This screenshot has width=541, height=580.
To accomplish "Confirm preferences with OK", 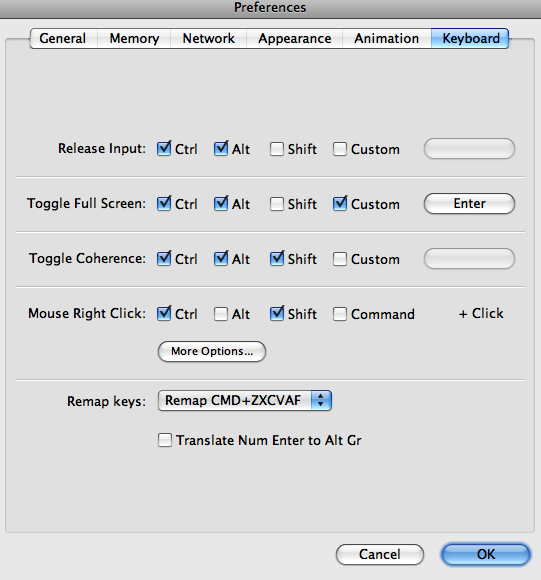I will click(x=486, y=554).
